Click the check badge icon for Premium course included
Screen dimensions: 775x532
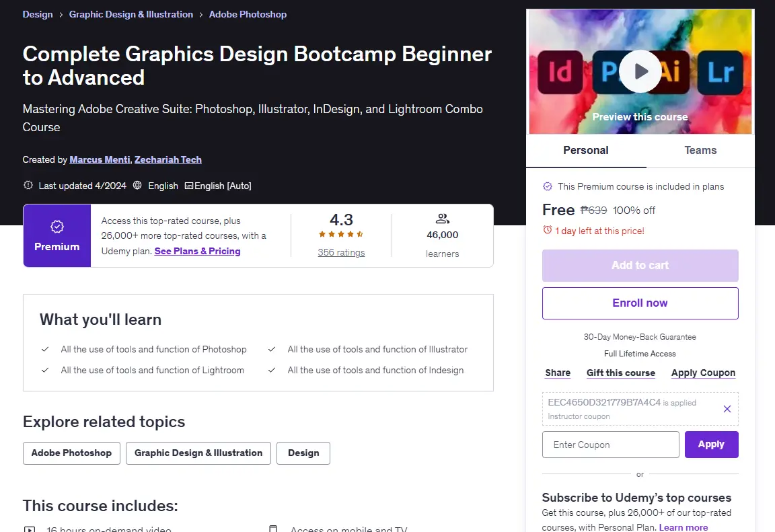point(548,186)
